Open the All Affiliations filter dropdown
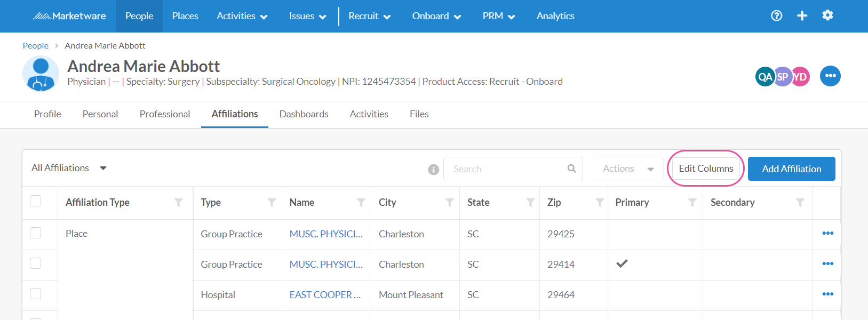 [69, 168]
